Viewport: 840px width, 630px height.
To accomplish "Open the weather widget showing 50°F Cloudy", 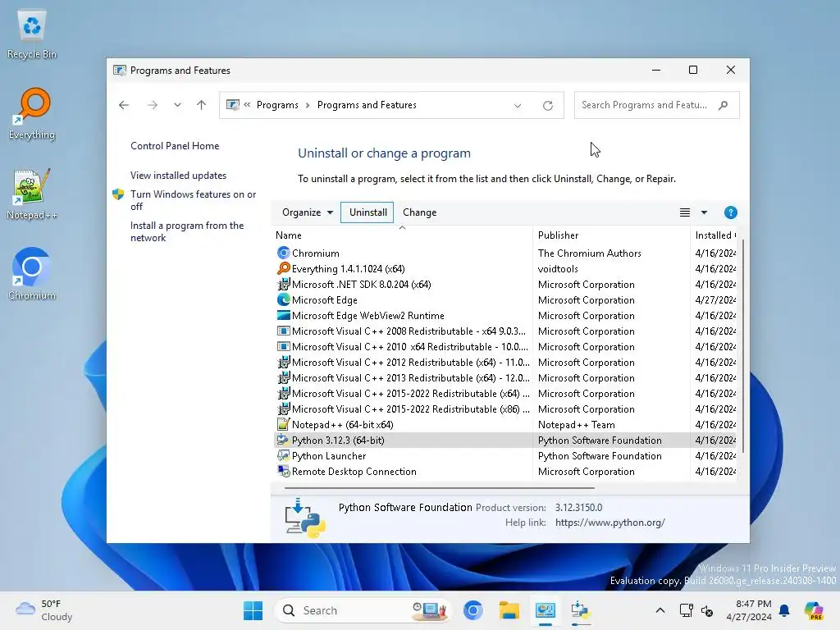I will tap(44, 610).
